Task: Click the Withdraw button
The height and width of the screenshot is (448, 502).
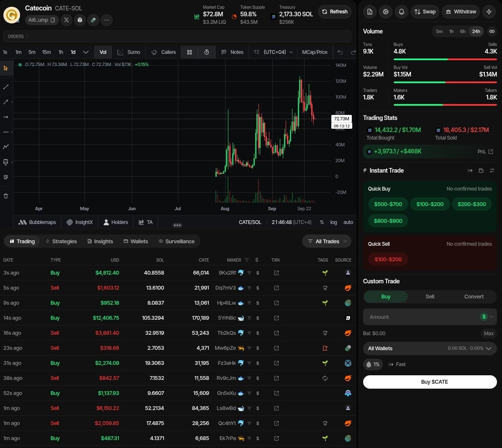Action: 461,12
